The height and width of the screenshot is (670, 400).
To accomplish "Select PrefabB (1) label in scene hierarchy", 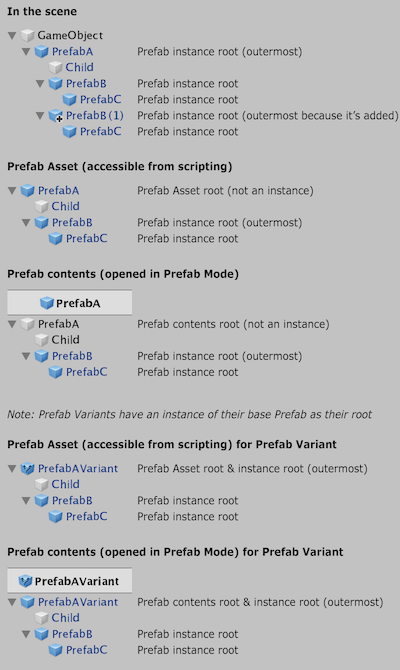I will tap(94, 116).
